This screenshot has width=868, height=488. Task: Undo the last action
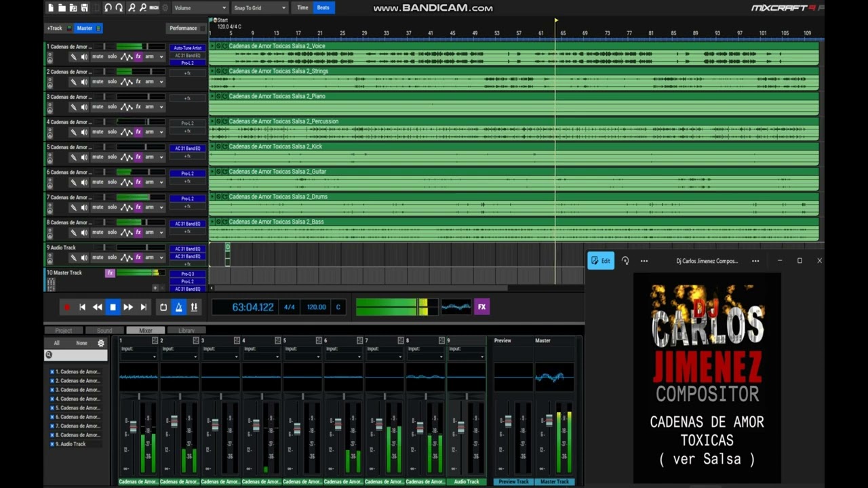pos(108,8)
